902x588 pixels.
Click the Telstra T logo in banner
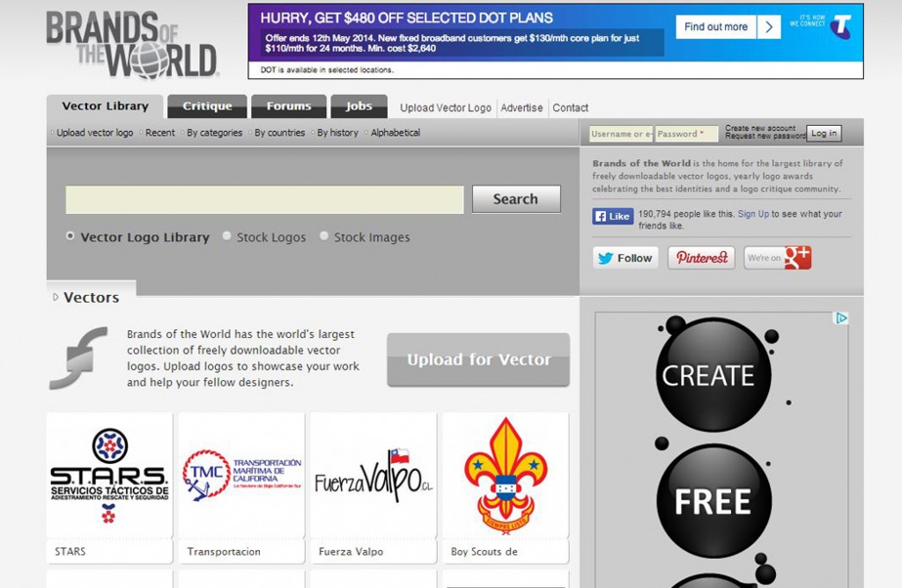[x=841, y=26]
